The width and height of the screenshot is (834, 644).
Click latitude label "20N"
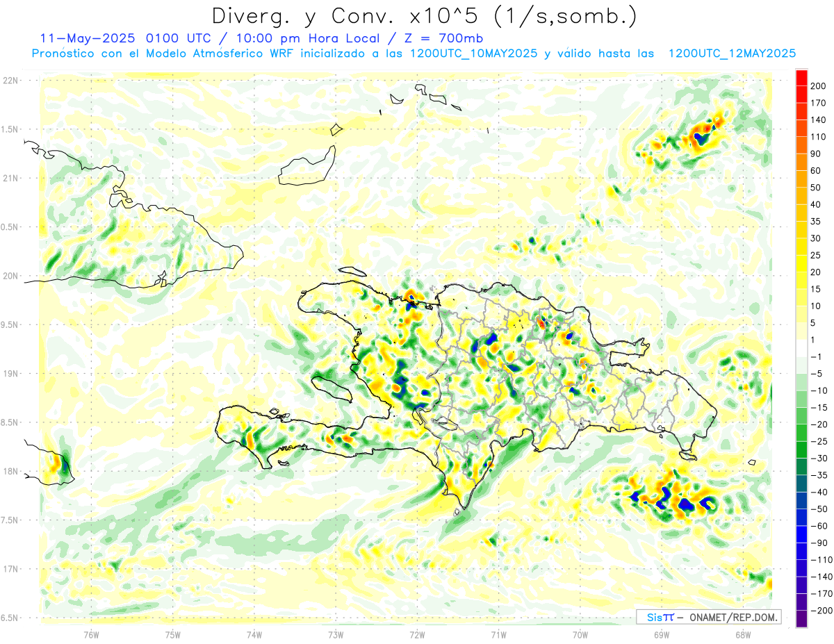(x=10, y=276)
